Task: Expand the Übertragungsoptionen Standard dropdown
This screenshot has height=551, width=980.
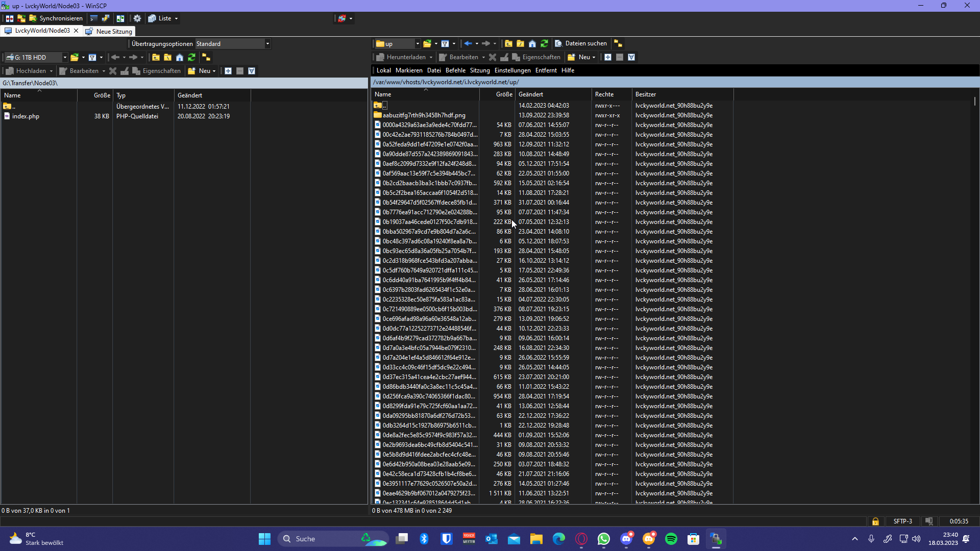Action: [x=267, y=44]
